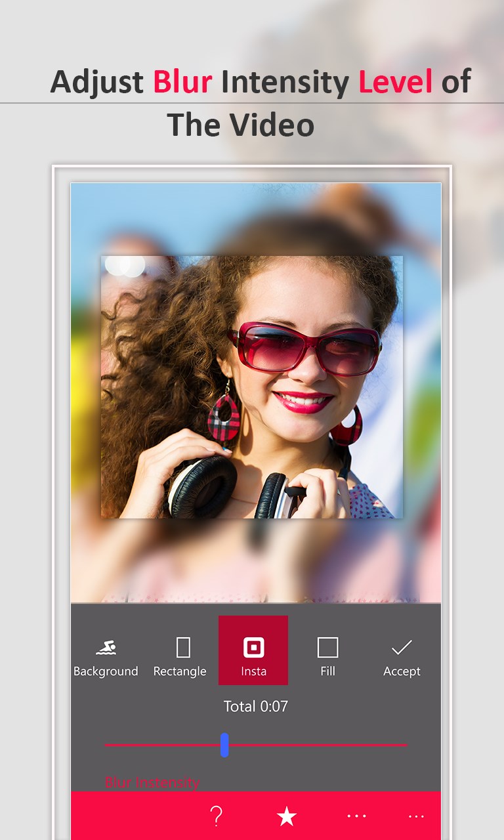The height and width of the screenshot is (840, 504).
Task: Select the Insta blur mode
Action: (x=253, y=650)
